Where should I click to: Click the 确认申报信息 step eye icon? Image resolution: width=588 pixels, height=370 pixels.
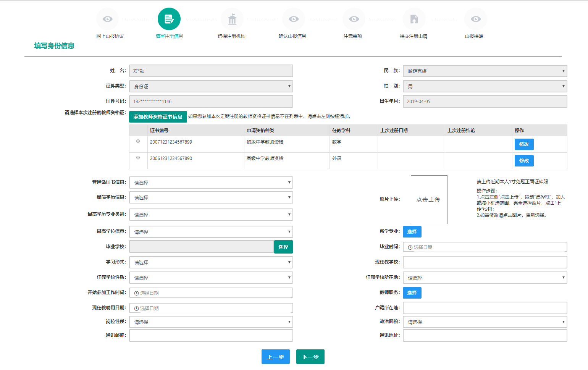tap(294, 19)
